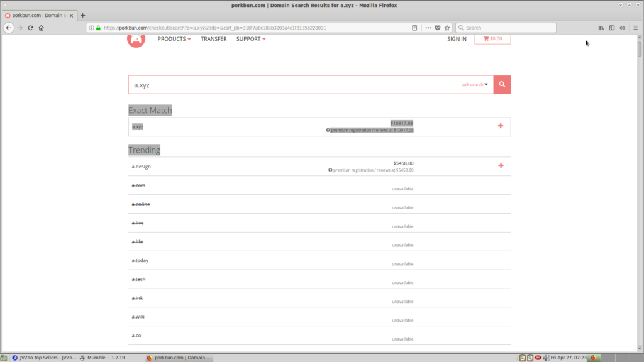Screen dimensions: 644x362
Task: Add a.xyz to cart with plus icon
Action: [500, 126]
